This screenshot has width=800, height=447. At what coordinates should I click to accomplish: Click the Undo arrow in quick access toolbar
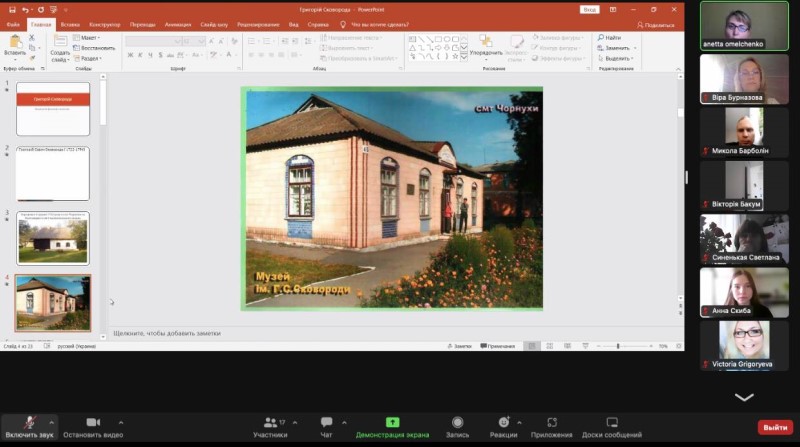coord(25,10)
